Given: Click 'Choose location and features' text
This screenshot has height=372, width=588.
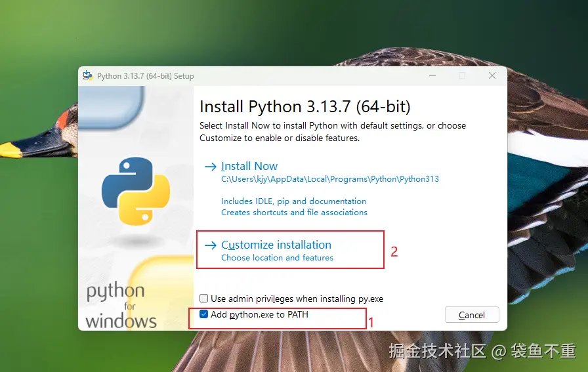Looking at the screenshot, I should [277, 258].
